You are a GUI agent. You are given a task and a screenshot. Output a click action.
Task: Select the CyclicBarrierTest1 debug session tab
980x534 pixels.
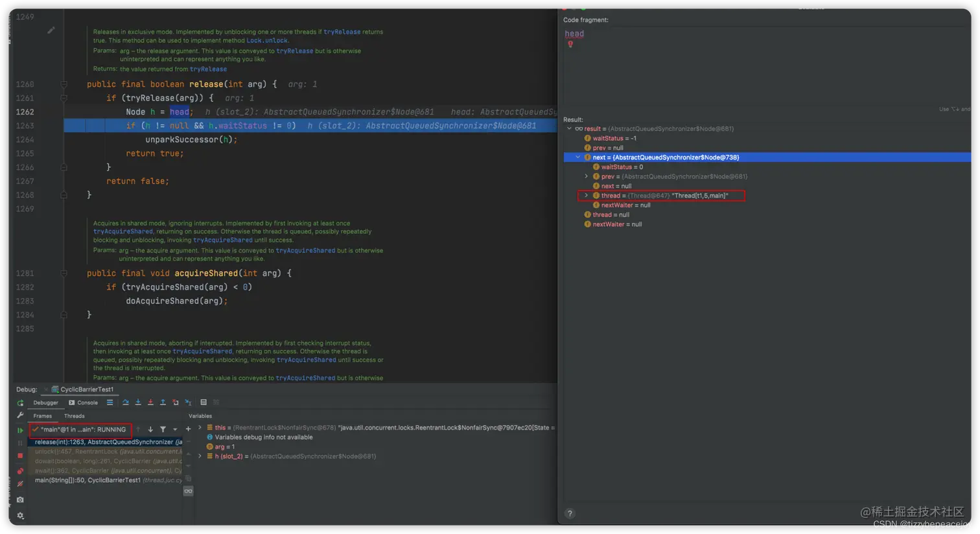82,389
